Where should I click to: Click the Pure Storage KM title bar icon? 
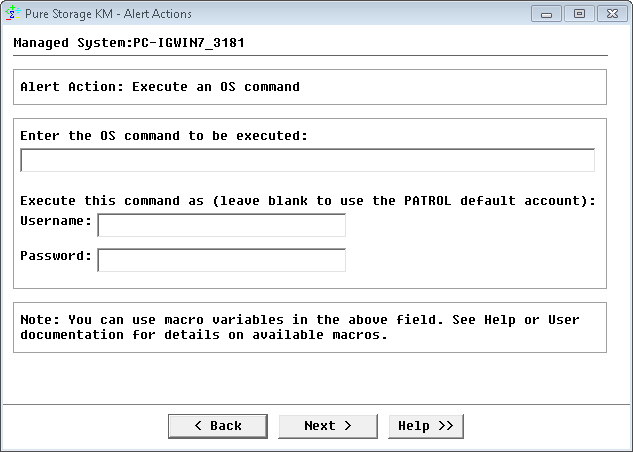14,14
